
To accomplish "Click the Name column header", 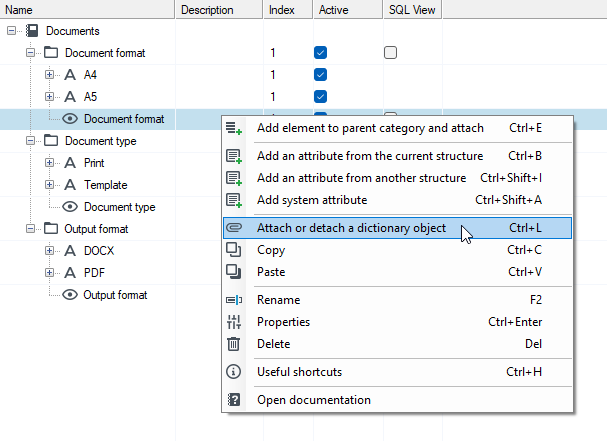I will tap(87, 9).
